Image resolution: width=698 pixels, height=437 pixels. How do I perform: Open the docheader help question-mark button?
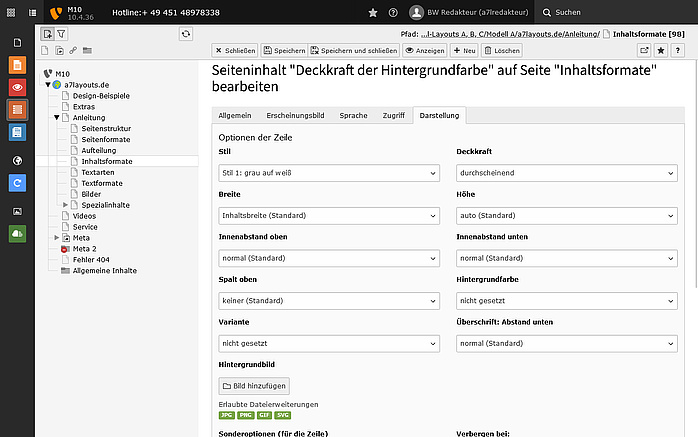point(678,50)
